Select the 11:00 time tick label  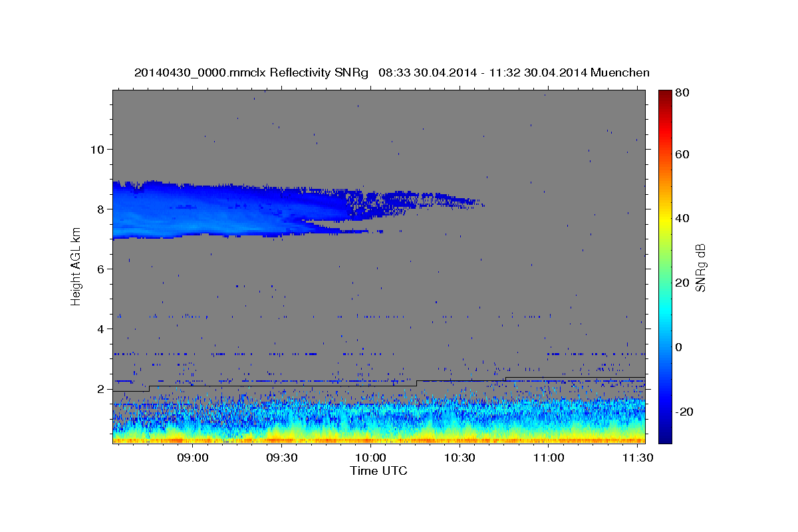[548, 458]
